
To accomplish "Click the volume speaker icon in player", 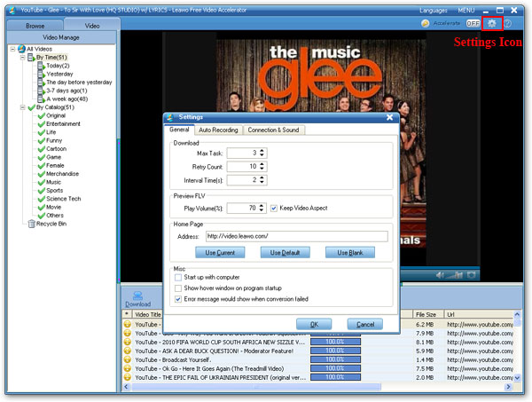I will (440, 275).
